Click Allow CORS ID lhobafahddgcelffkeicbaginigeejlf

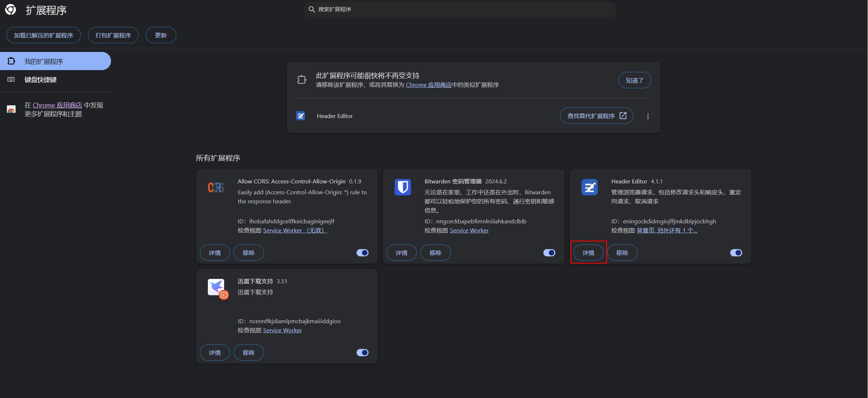[x=292, y=221]
